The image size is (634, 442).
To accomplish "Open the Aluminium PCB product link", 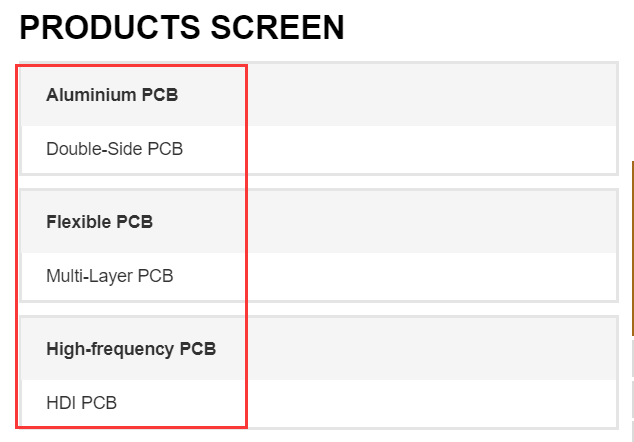I will 112,95.
